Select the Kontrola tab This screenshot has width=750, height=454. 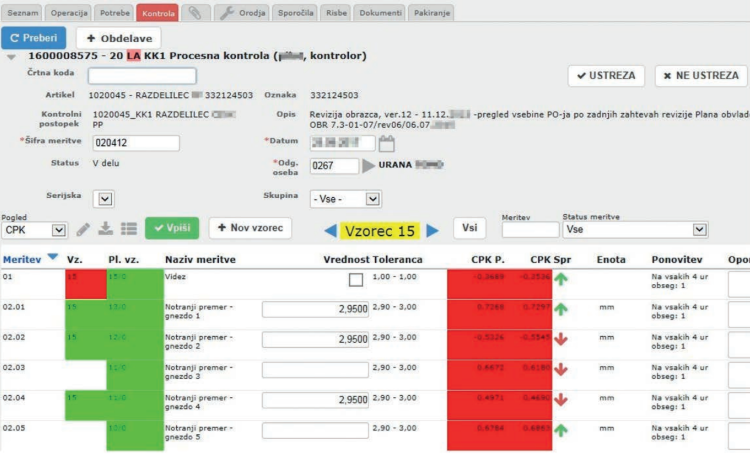click(x=158, y=13)
